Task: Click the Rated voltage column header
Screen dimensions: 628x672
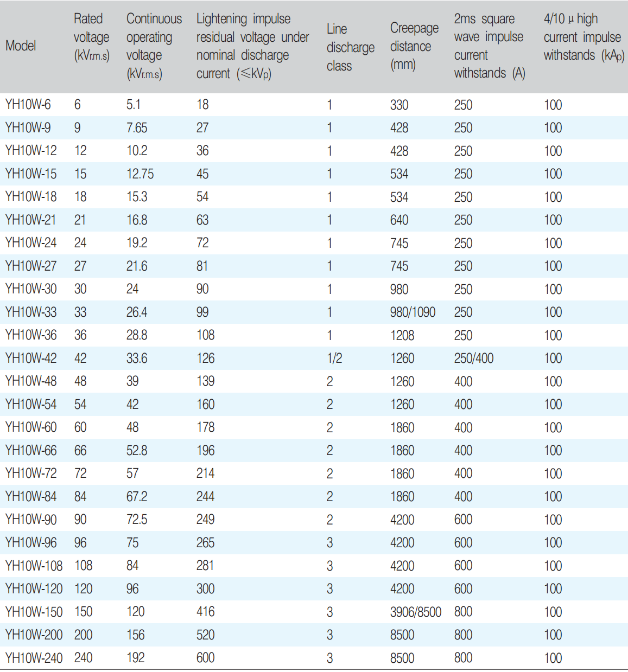Action: pyautogui.click(x=92, y=37)
